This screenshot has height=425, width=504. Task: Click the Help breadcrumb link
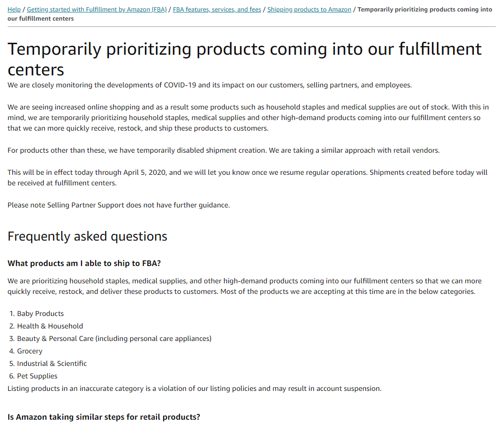coord(14,10)
